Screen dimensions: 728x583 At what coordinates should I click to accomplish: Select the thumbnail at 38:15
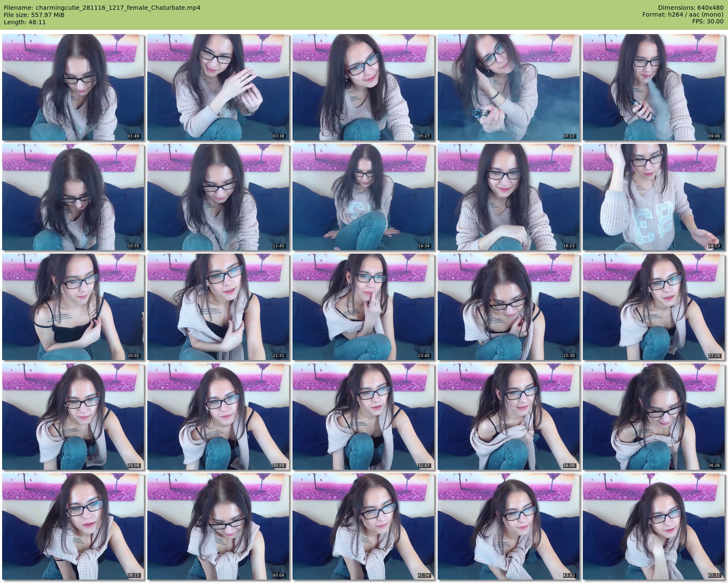point(73,526)
